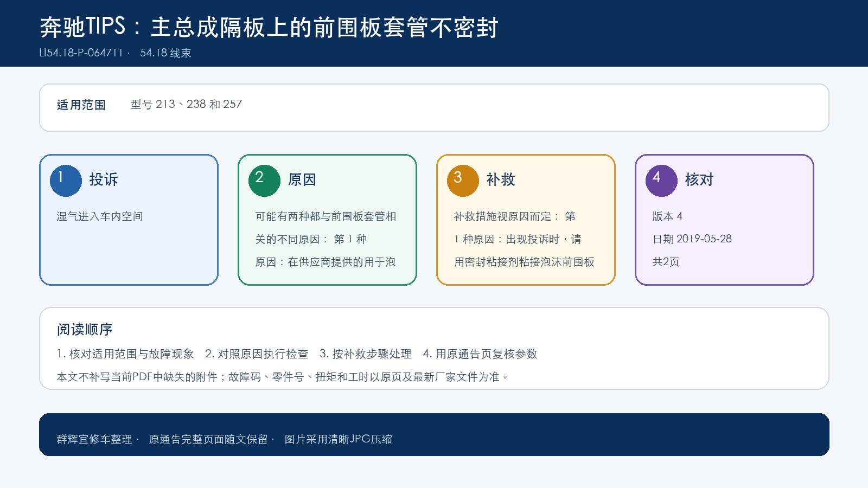868x488 pixels.
Task: Click the date 日期 2019-05-28
Action: pyautogui.click(x=692, y=239)
